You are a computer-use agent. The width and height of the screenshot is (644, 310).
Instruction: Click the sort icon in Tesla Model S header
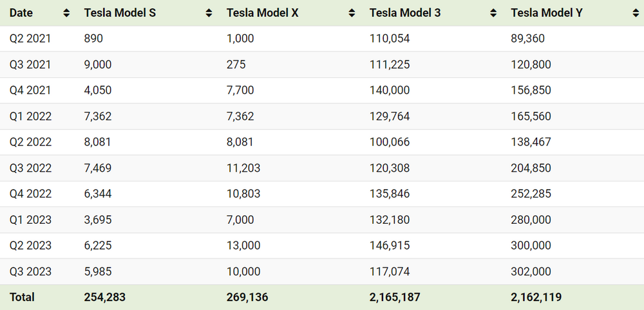[209, 13]
